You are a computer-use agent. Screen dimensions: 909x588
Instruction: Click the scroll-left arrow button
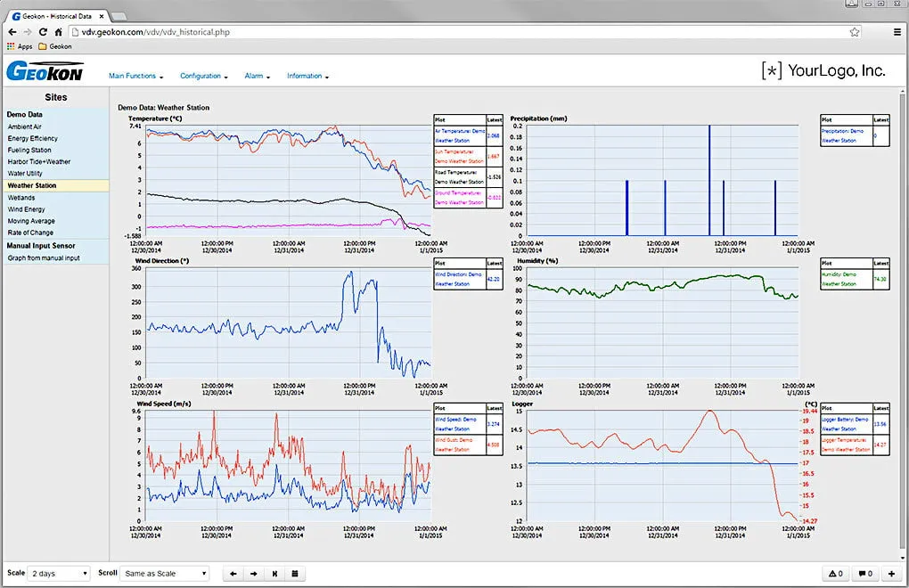pyautogui.click(x=233, y=574)
